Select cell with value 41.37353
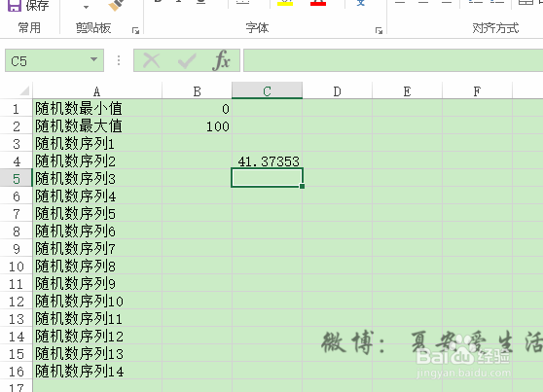This screenshot has width=543, height=392. [x=267, y=161]
